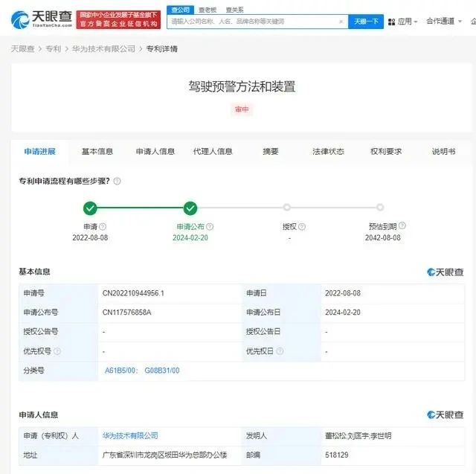Click the green check at 申请 step
476x474 pixels.
(90, 208)
